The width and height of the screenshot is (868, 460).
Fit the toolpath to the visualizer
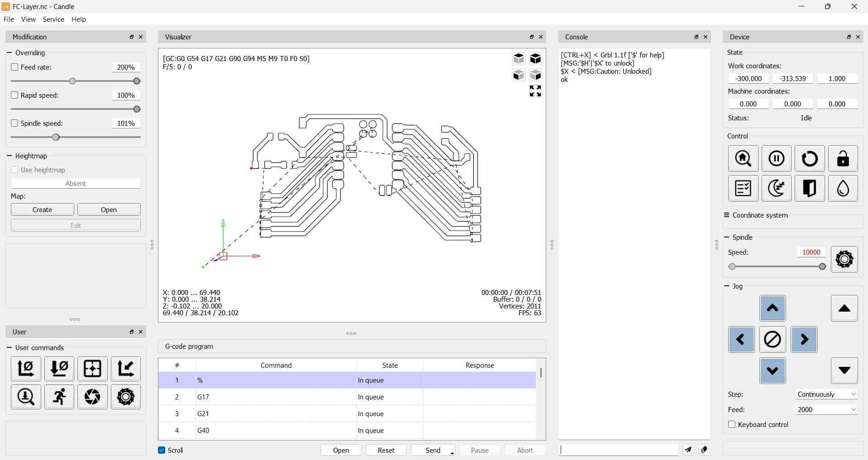click(x=535, y=91)
